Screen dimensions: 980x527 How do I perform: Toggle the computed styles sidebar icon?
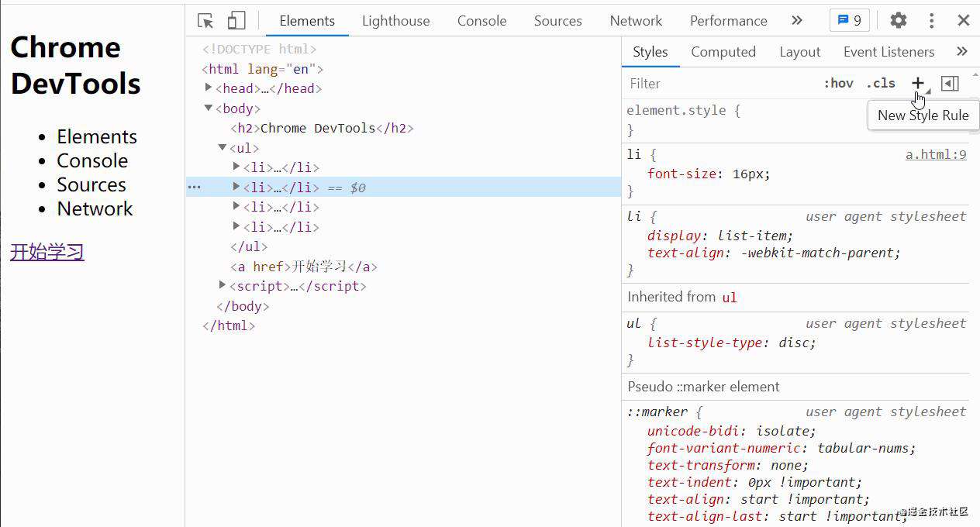coord(950,83)
